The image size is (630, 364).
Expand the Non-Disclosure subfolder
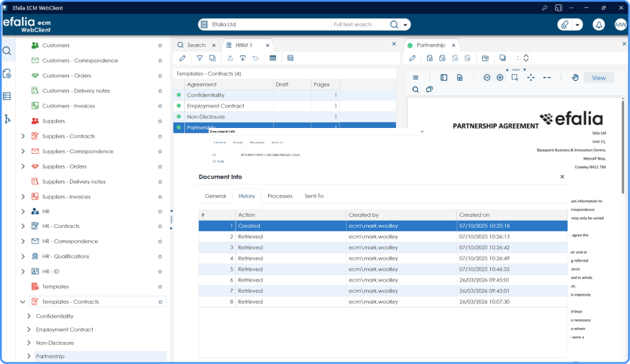click(x=29, y=343)
